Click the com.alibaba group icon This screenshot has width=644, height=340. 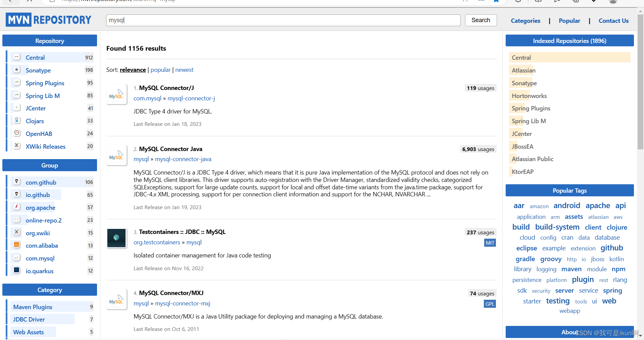[x=17, y=245]
